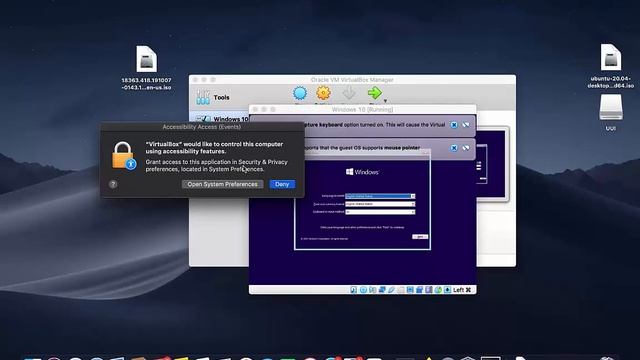Image resolution: width=640 pixels, height=360 pixels.
Task: Click the blue New machine toolbar icon
Action: coord(300,93)
